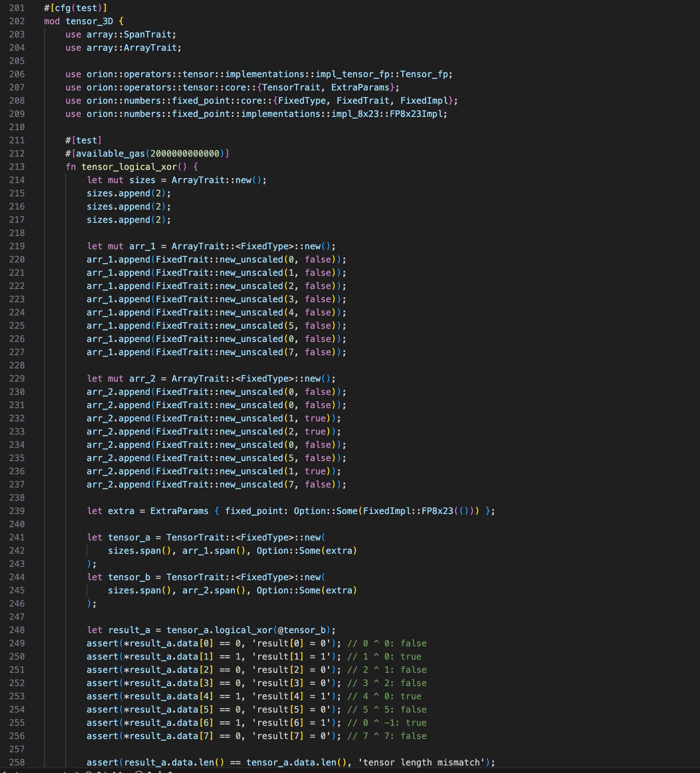Click 'arr_2.span()' on line 245
Screen dimensions: 700x773
pos(214,590)
